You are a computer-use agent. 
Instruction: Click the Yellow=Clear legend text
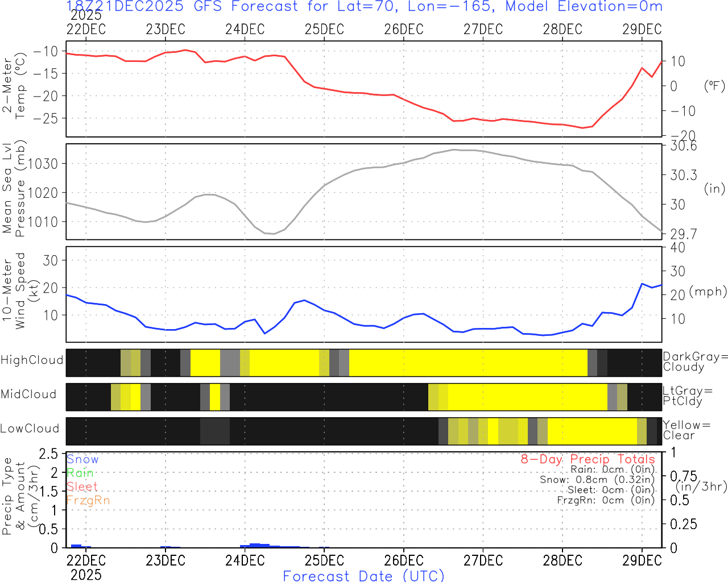pos(686,430)
